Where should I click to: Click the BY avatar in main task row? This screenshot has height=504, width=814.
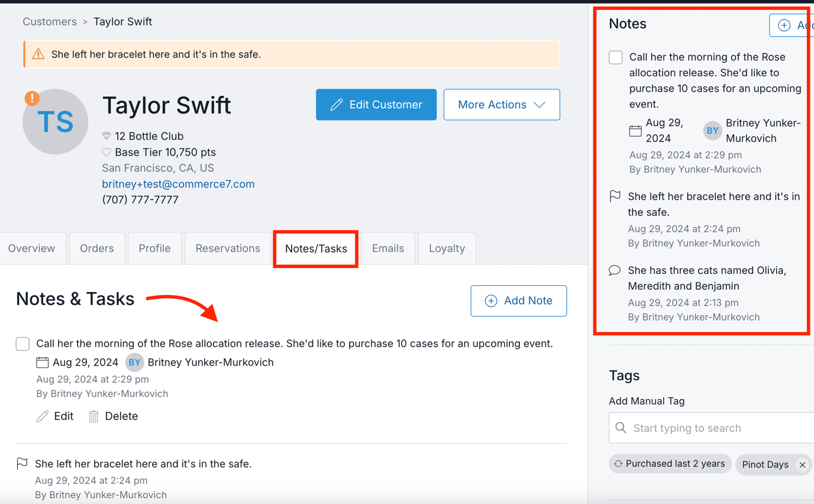(135, 363)
